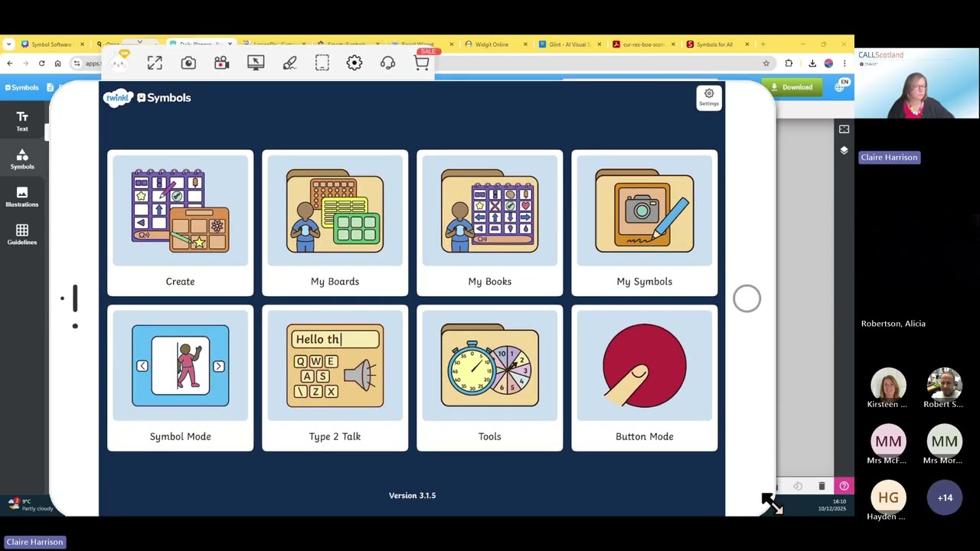Switch to the Glint AI Visual tab

(570, 44)
